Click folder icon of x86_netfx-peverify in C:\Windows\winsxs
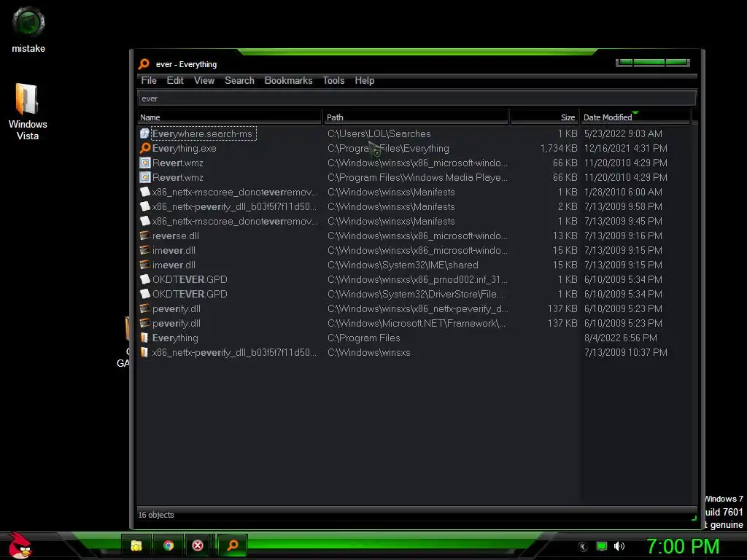Viewport: 747px width, 560px height. (x=144, y=352)
